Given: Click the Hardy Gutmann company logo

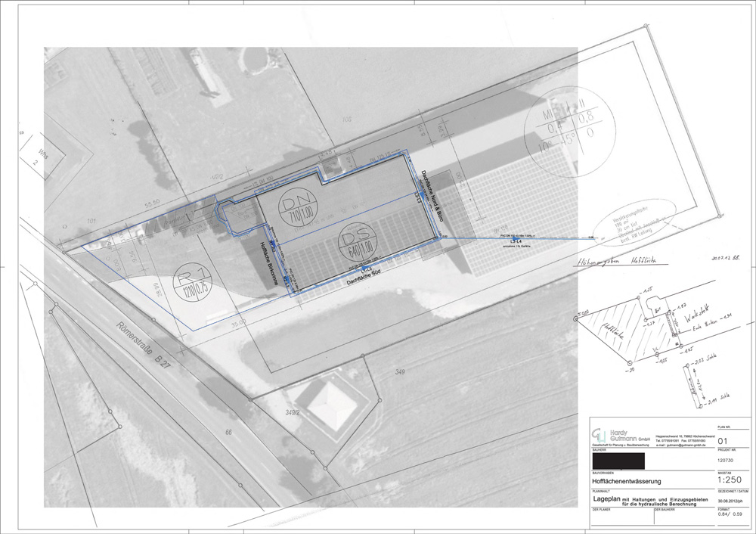Looking at the screenshot, I should 598,435.
